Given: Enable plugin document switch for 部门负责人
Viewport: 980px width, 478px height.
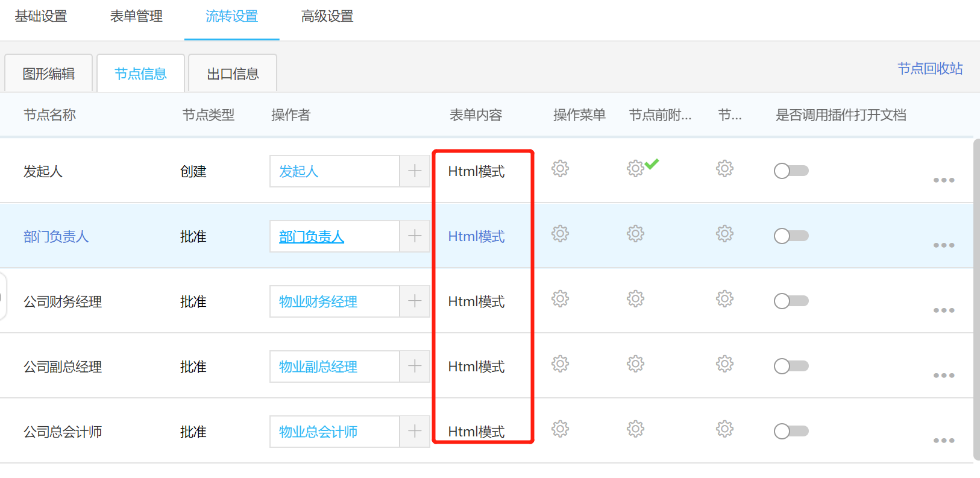Looking at the screenshot, I should (791, 236).
